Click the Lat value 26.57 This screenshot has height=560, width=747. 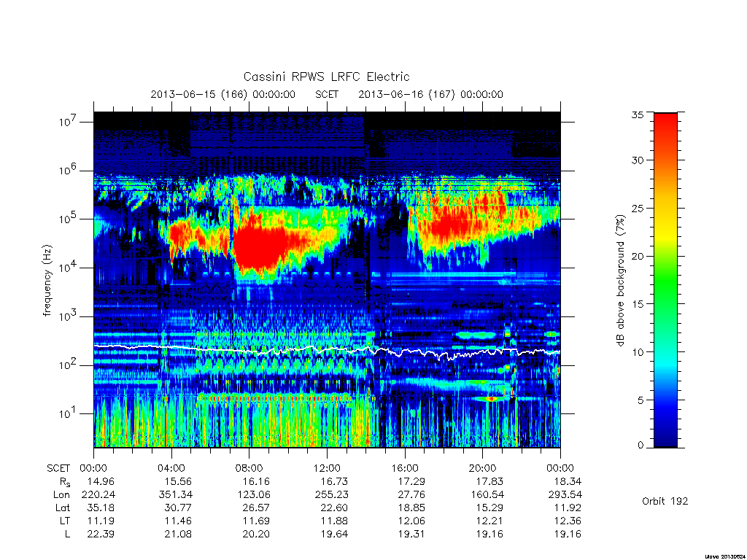[x=256, y=507]
